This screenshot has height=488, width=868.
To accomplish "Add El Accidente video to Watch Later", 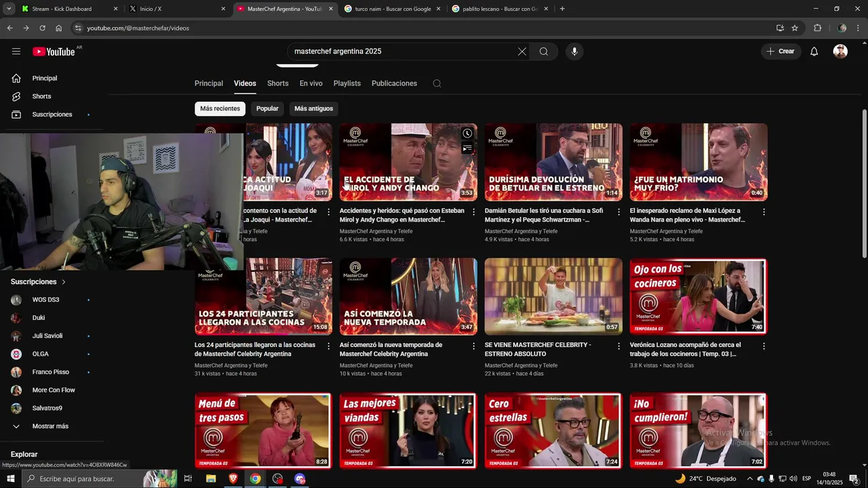I will (x=467, y=134).
